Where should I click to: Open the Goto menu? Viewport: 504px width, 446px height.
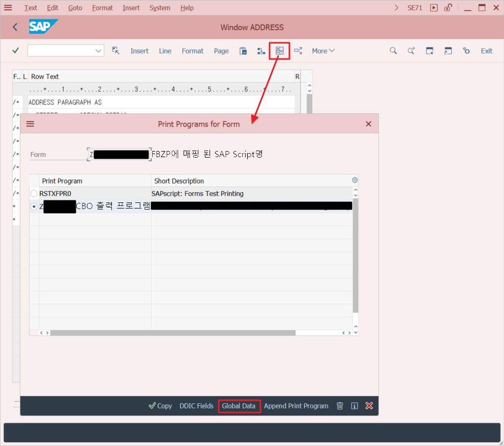coord(75,8)
